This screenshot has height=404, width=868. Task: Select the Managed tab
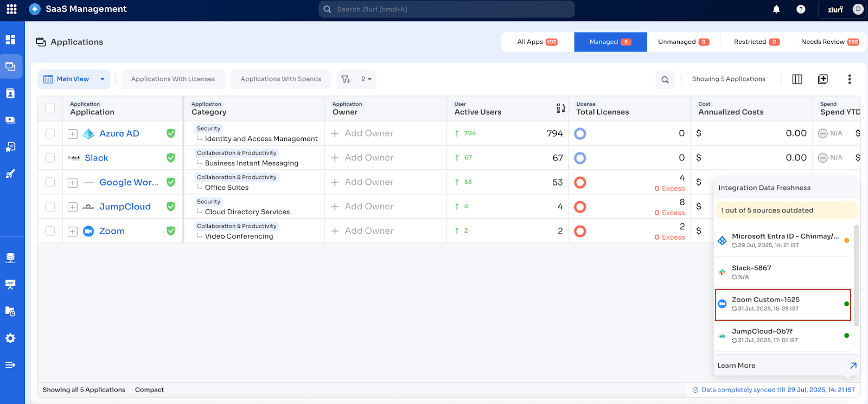point(610,42)
